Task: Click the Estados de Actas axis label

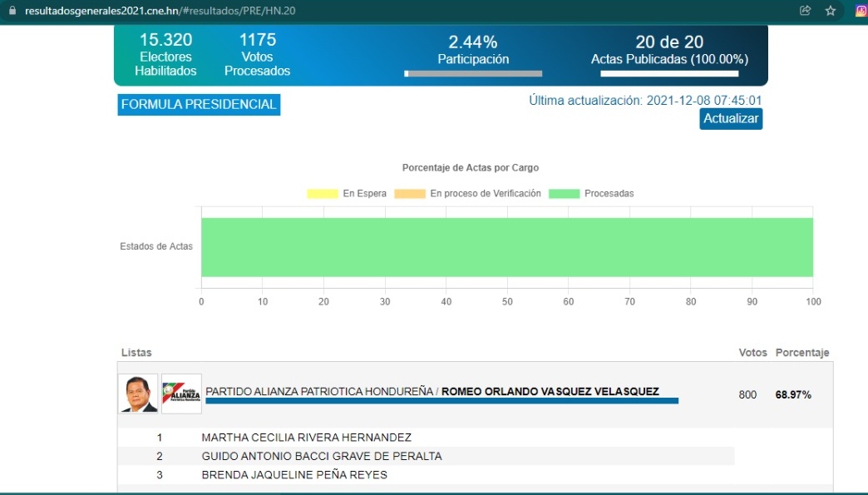Action: (x=156, y=246)
